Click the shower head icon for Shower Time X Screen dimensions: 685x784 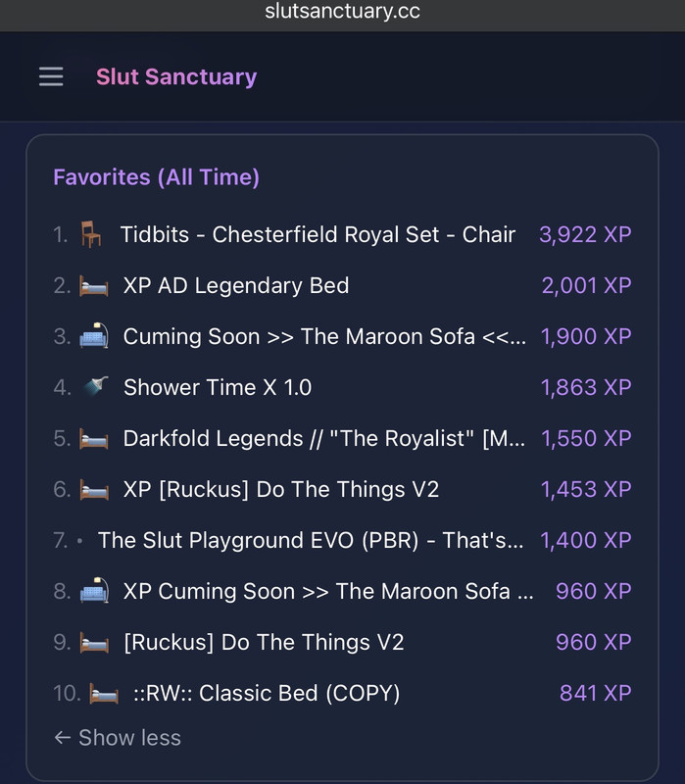coord(96,386)
